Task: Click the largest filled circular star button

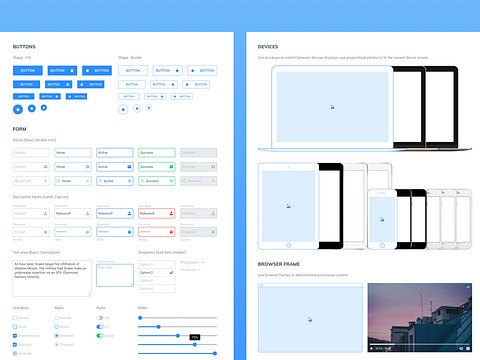Action: coord(18,109)
